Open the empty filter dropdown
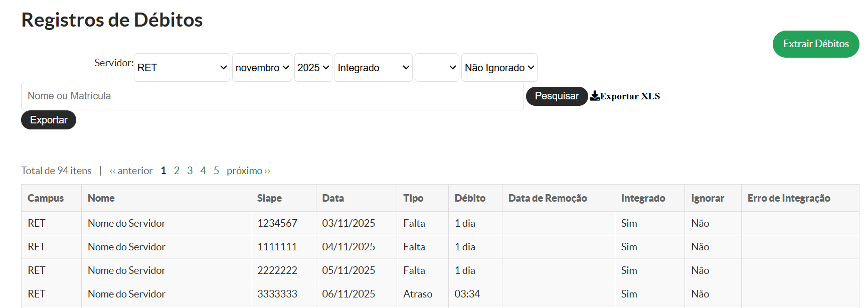Screen dimensions: 868x308 (437, 68)
